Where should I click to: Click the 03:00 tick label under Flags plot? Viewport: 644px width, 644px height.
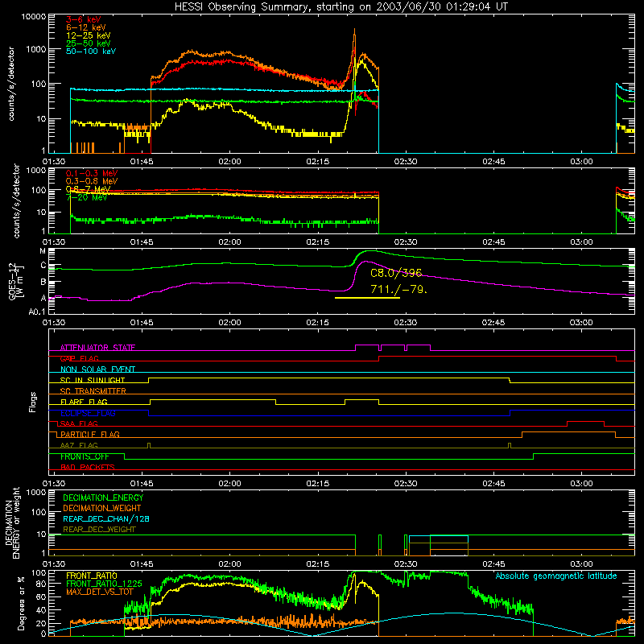(581, 484)
